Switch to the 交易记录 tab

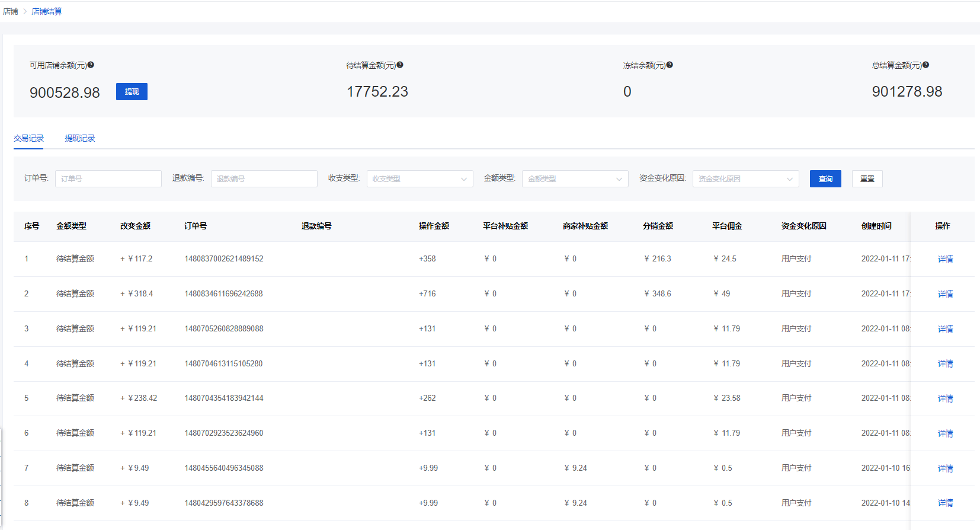tap(28, 138)
